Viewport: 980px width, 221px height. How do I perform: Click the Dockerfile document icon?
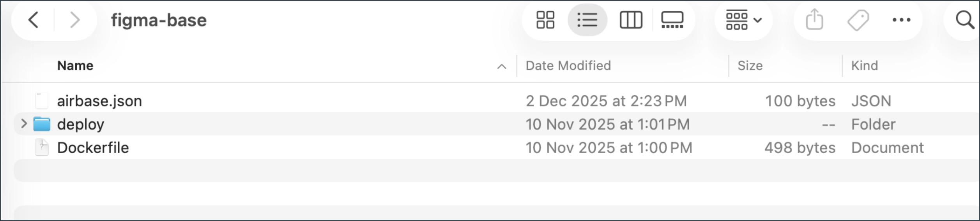pyautogui.click(x=42, y=147)
